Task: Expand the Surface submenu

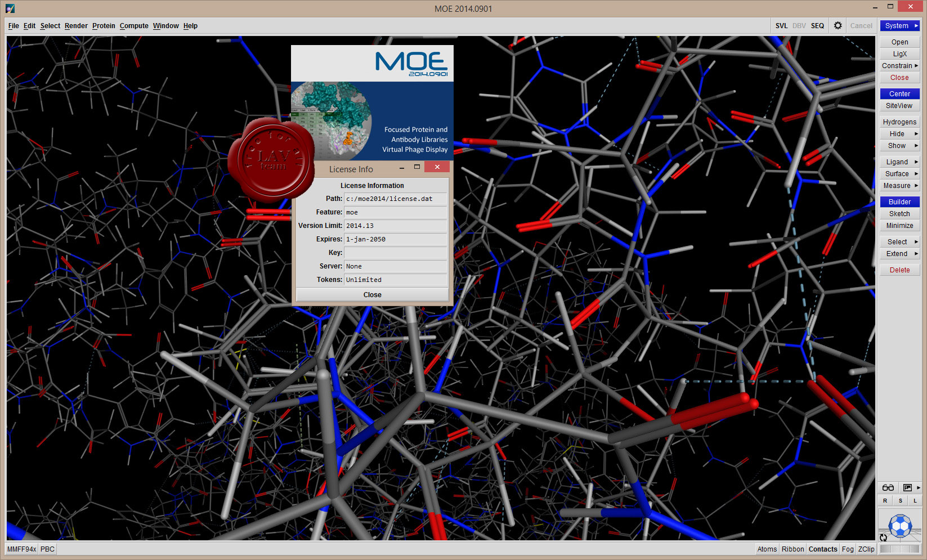Action: pos(900,173)
